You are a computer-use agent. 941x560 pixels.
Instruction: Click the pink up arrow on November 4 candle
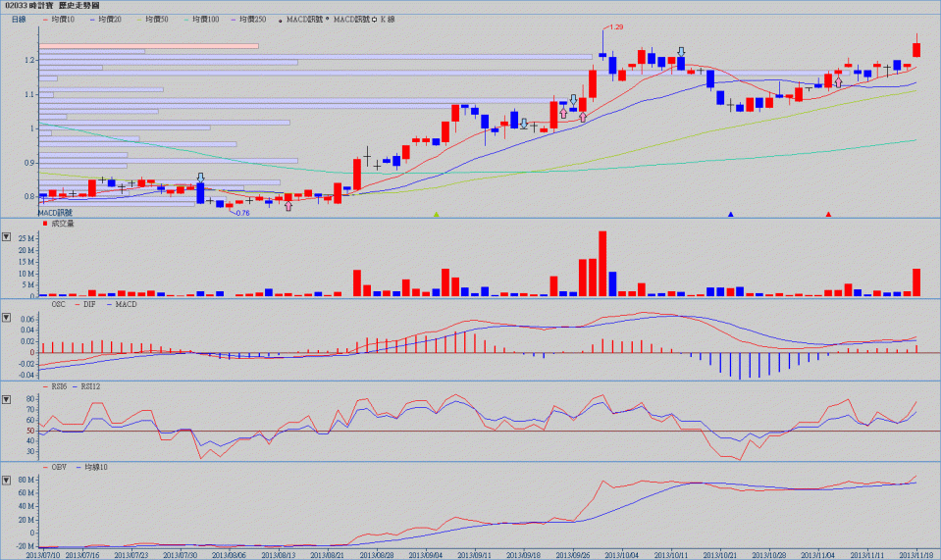(x=838, y=83)
